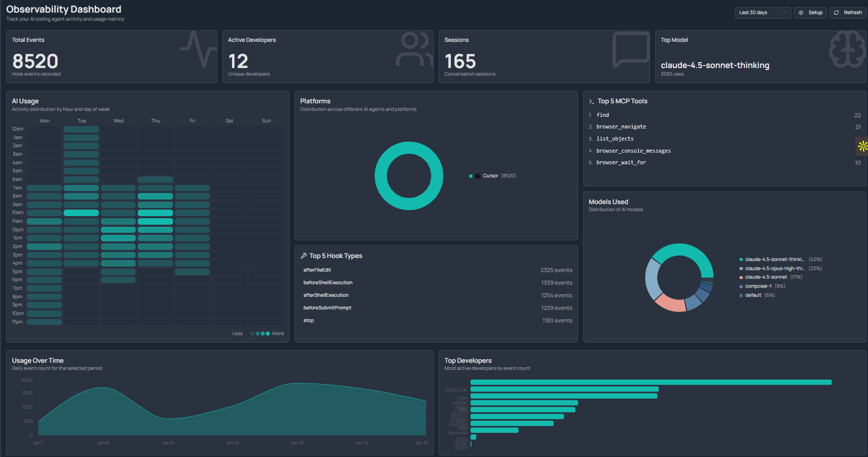Screen dimensions: 868x457
Task: Click the gear icon in Setup button
Action: [x=801, y=13]
